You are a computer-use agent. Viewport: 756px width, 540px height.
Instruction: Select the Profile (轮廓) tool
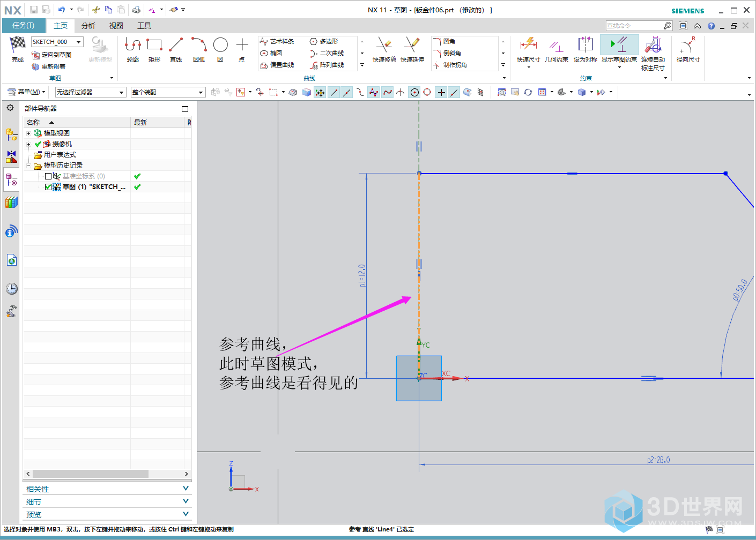click(x=133, y=50)
